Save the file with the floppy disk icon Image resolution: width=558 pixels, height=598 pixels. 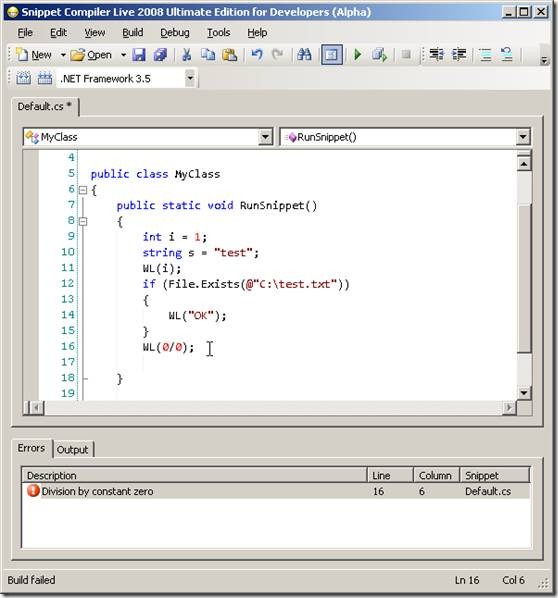click(x=139, y=55)
